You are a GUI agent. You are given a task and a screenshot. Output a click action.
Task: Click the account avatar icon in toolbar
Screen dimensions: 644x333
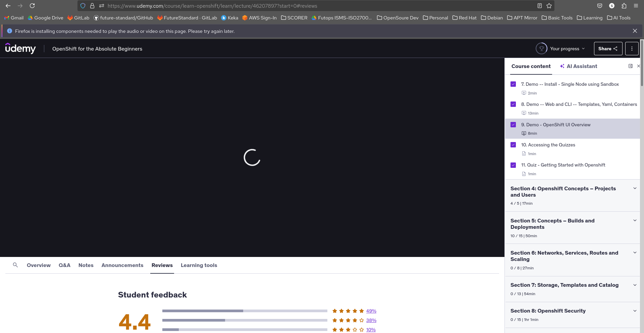pos(612,6)
